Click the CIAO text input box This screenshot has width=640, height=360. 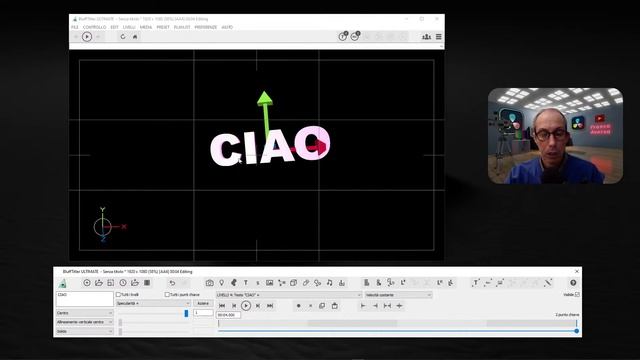[84, 299]
